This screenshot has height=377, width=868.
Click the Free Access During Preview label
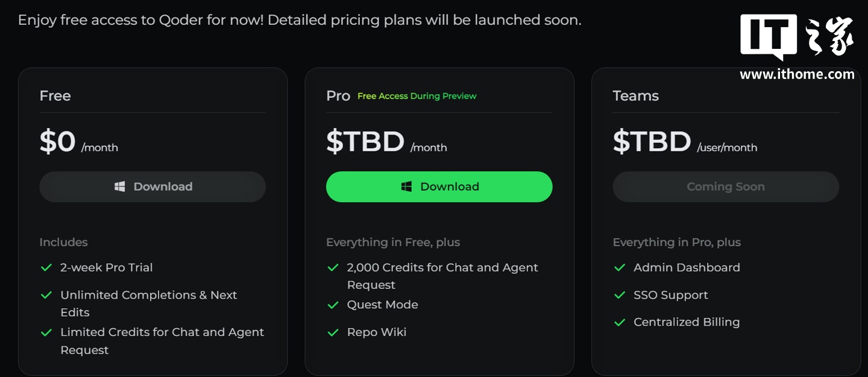click(x=417, y=96)
